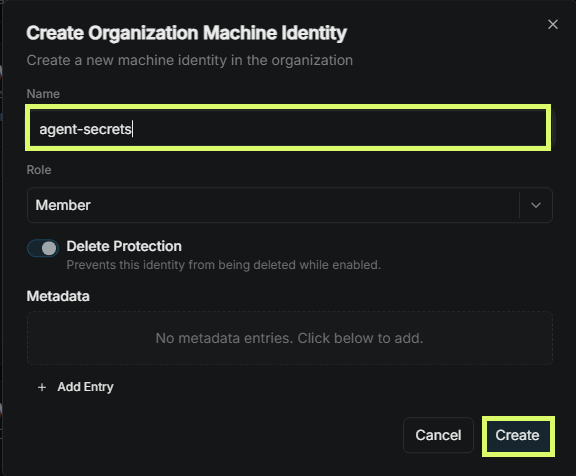The height and width of the screenshot is (476, 576).
Task: Click the Name field label
Action: point(43,94)
